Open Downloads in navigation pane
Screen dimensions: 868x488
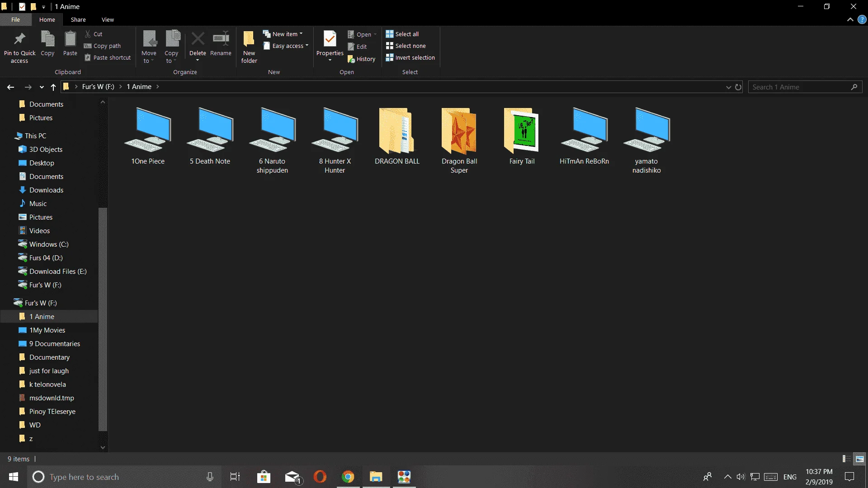click(x=46, y=190)
